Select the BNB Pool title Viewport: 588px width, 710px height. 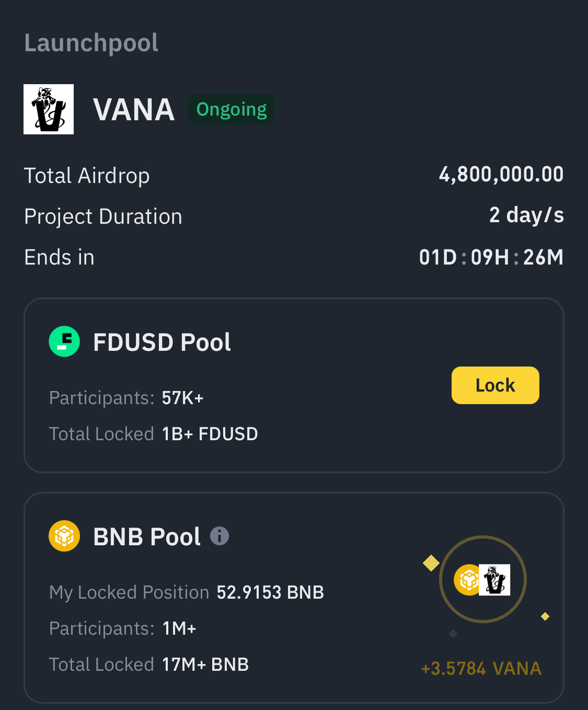point(147,537)
